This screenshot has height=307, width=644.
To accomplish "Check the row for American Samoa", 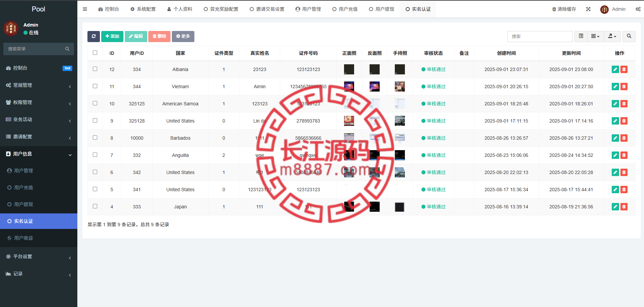I will (95, 103).
